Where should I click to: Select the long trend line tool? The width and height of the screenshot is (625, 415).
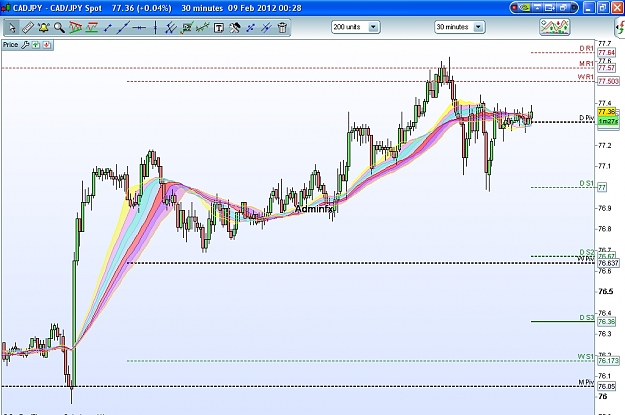123,28
